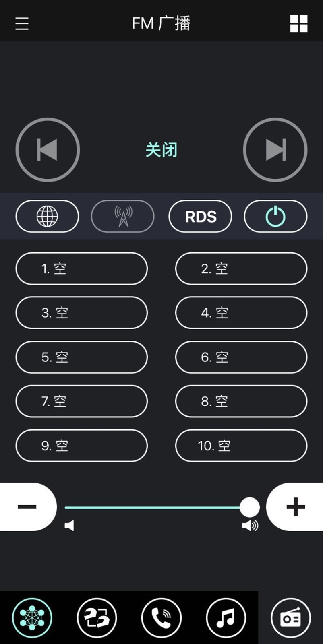Choose preset slot 7 空
The width and height of the screenshot is (323, 644).
(x=81, y=401)
